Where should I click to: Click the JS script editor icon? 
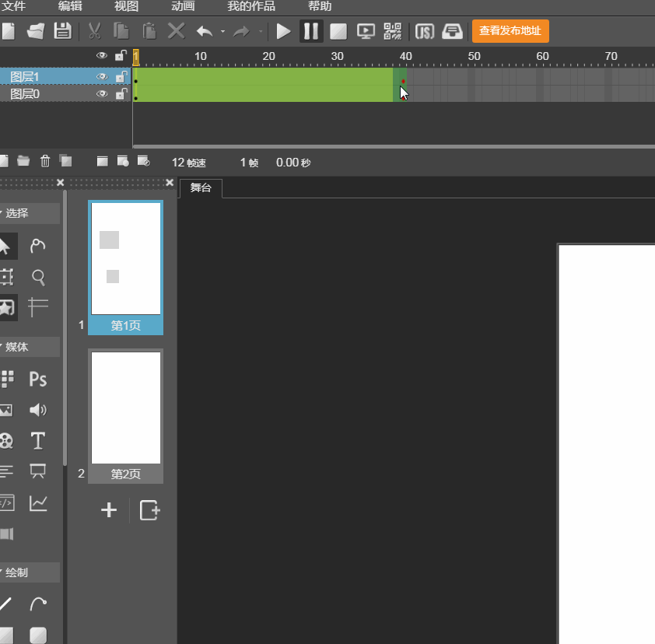point(425,32)
